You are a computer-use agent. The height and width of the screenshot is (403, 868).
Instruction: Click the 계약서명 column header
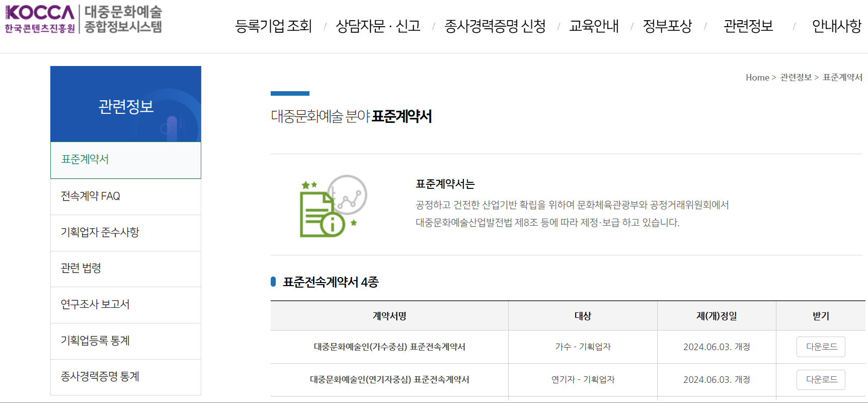pos(389,316)
